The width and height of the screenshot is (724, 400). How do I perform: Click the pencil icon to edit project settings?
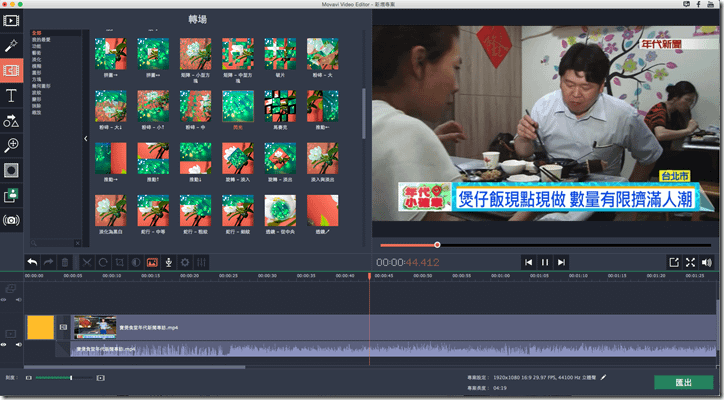click(x=603, y=377)
